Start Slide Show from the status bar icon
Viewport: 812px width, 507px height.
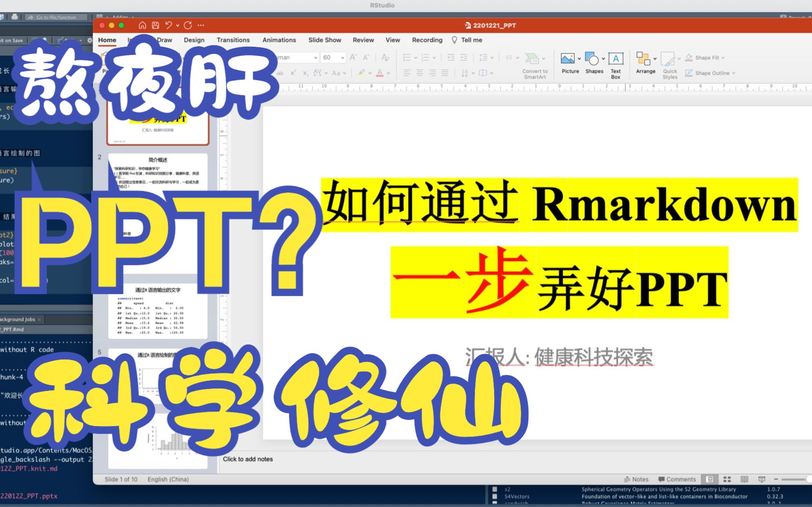pyautogui.click(x=762, y=479)
